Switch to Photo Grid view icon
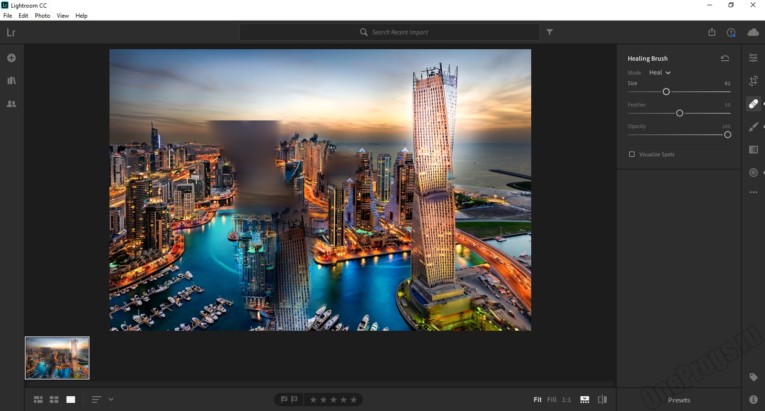Image resolution: width=765 pixels, height=411 pixels. [38, 399]
